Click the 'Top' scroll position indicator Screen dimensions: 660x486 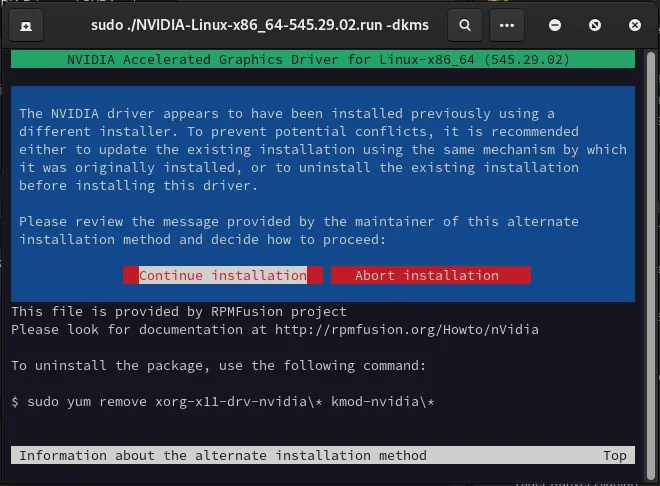point(615,456)
